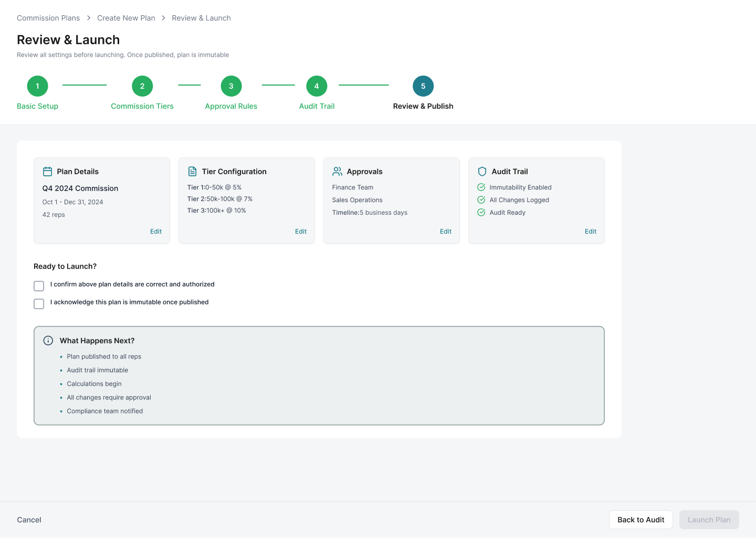This screenshot has height=538, width=756.
Task: Click the shield icon beside Audit Trail
Action: [482, 172]
